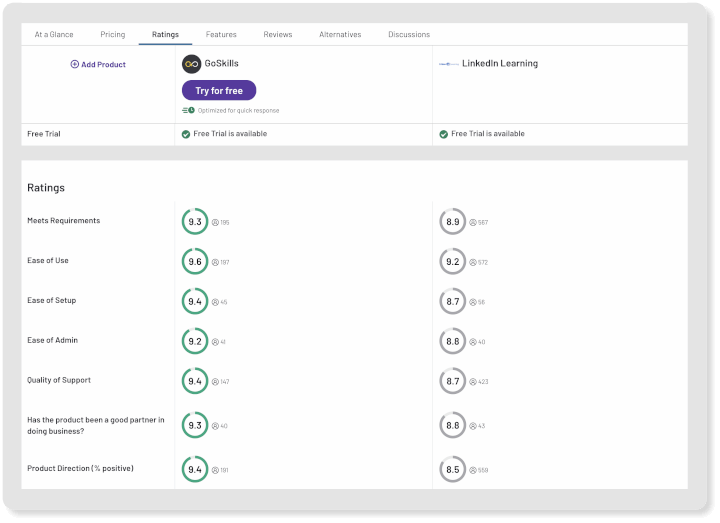This screenshot has width=720, height=523.
Task: Click GoSkills Ease of Setup reviewer count icon
Action: click(215, 302)
